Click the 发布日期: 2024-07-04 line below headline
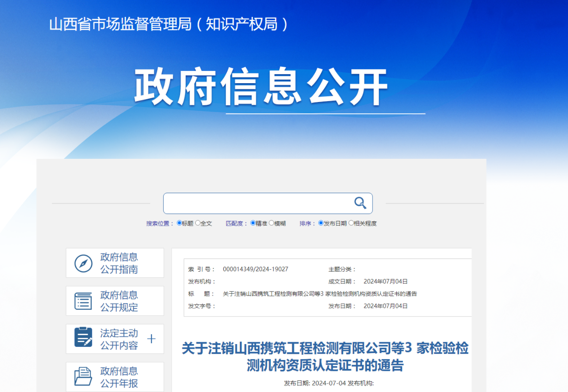 coord(329,384)
